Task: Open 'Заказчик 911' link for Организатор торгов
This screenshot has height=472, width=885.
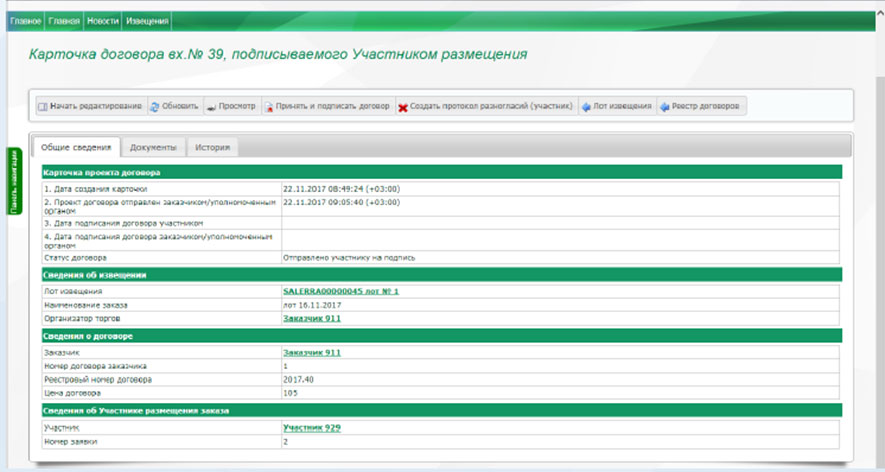Action: coord(312,317)
